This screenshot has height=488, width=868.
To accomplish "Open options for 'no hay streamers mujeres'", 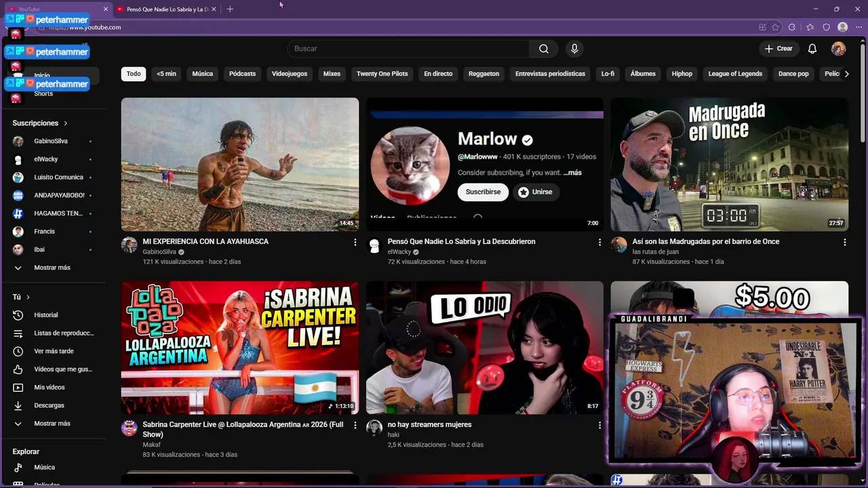I will (599, 425).
